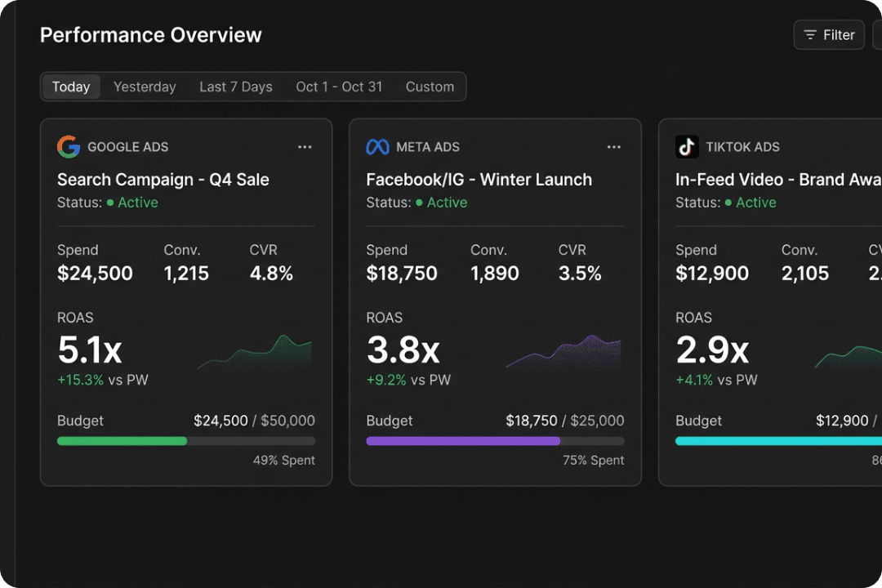Click the Google Ads ROAS sparkline chart
Screen dimensions: 882x588
pyautogui.click(x=255, y=351)
